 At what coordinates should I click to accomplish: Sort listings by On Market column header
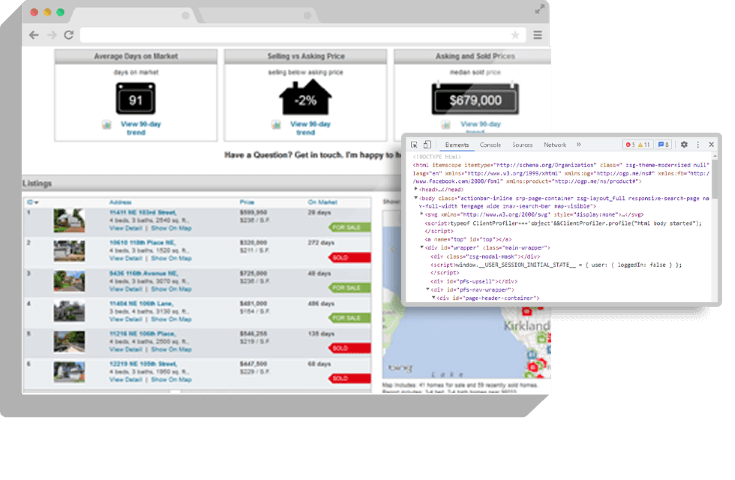[322, 202]
